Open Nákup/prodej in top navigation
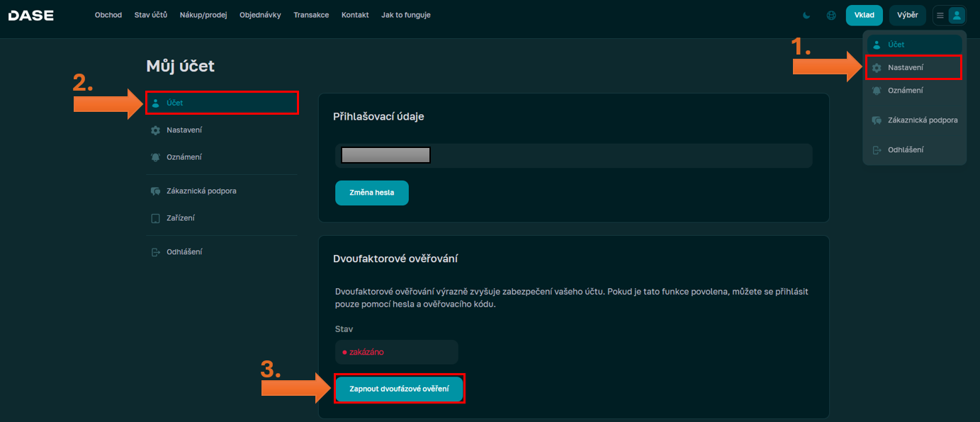Image resolution: width=980 pixels, height=422 pixels. click(203, 15)
